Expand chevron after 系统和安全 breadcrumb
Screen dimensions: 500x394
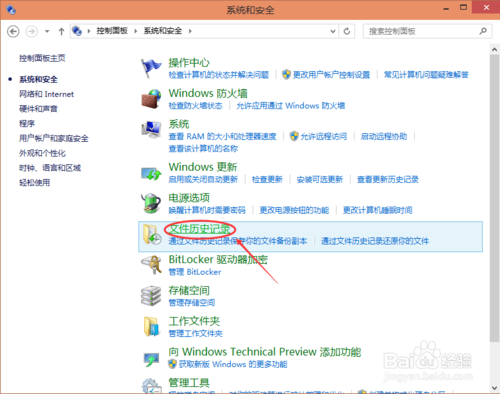tap(190, 31)
